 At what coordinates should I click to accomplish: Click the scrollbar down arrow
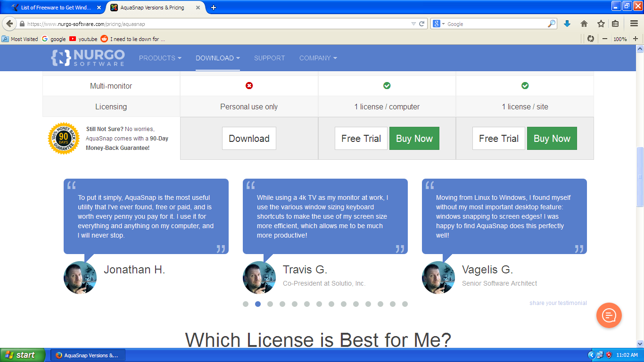[x=640, y=344]
